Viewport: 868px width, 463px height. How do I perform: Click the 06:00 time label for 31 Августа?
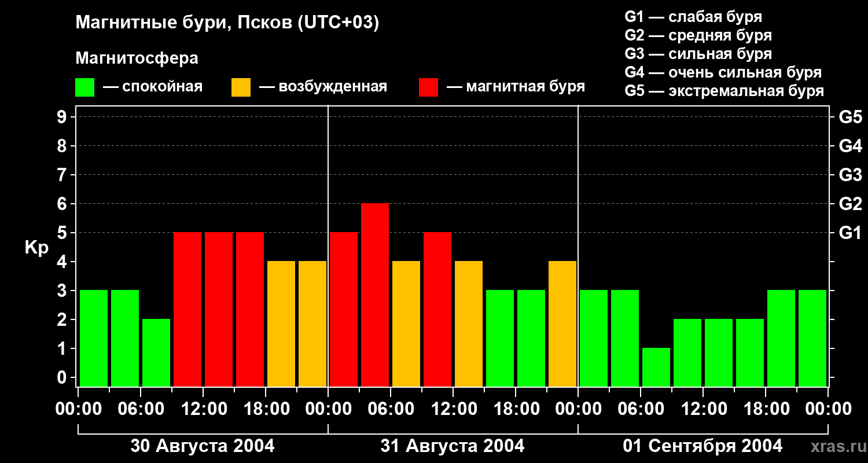391,409
